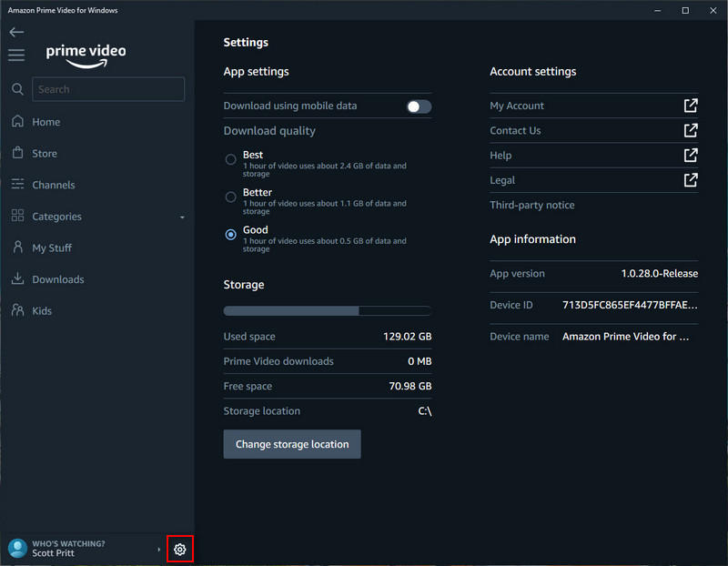This screenshot has width=728, height=566.
Task: Click the Scott Pritt profile name
Action: (x=53, y=553)
